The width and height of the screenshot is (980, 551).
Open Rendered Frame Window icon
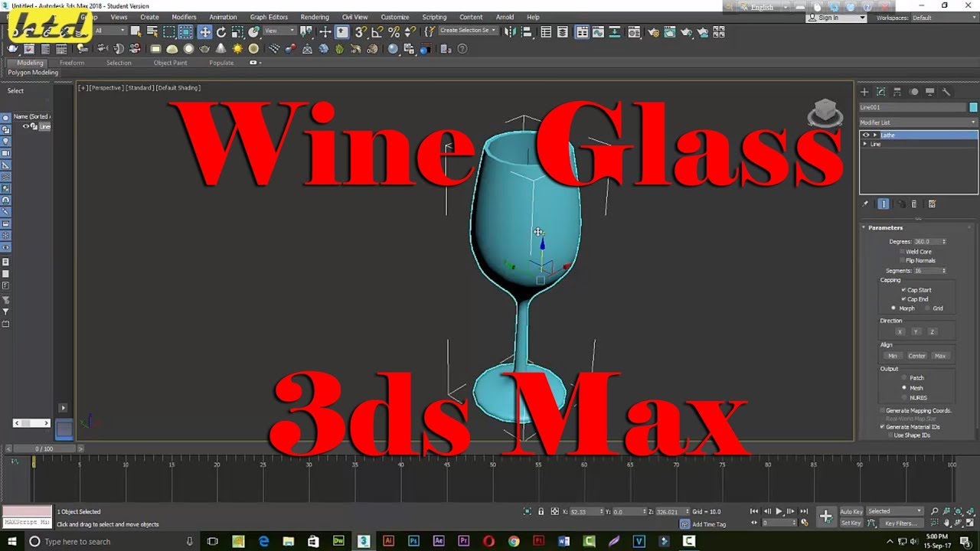pos(669,31)
